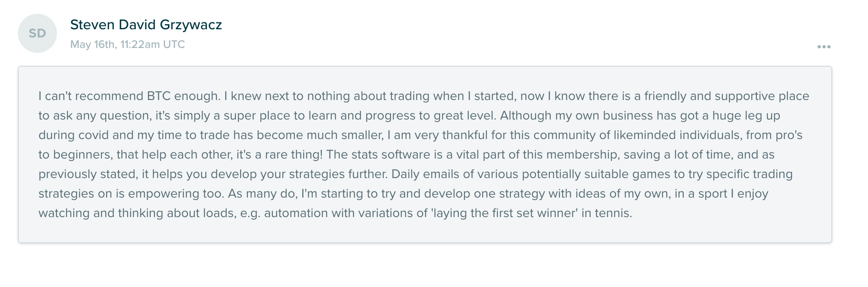Click the phrase "watching and thinking about loads"

click(136, 213)
